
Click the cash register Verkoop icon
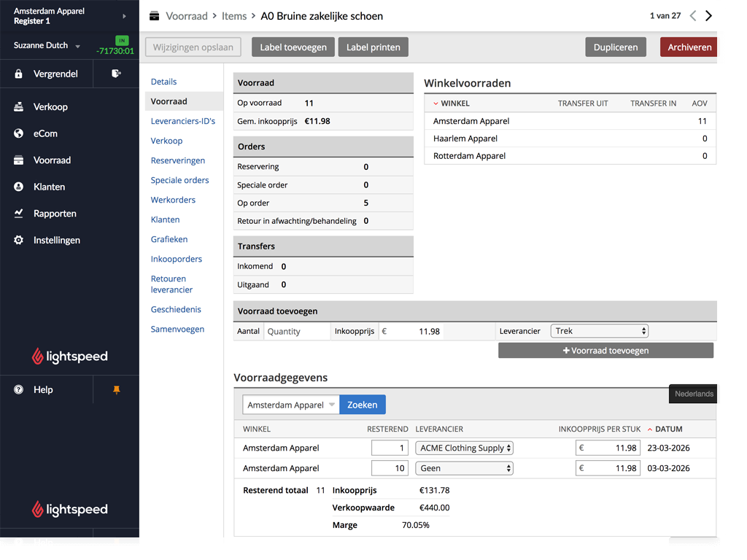click(x=18, y=106)
